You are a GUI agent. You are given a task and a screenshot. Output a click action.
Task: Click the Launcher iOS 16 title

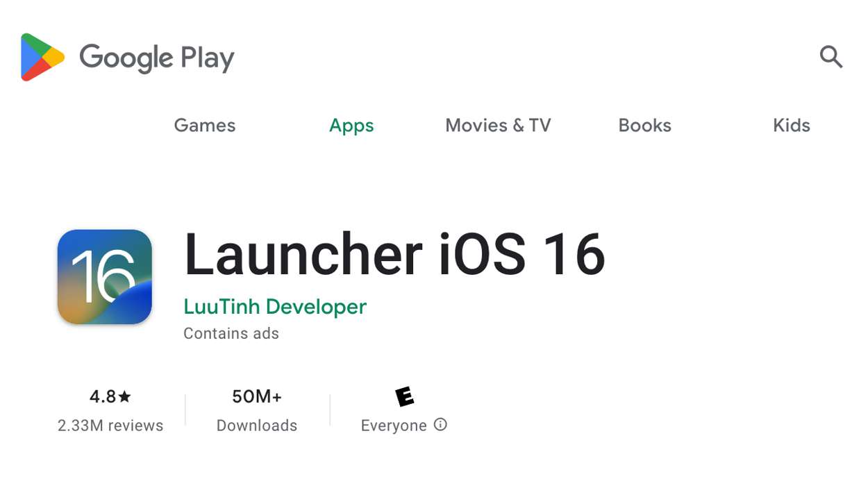click(394, 255)
